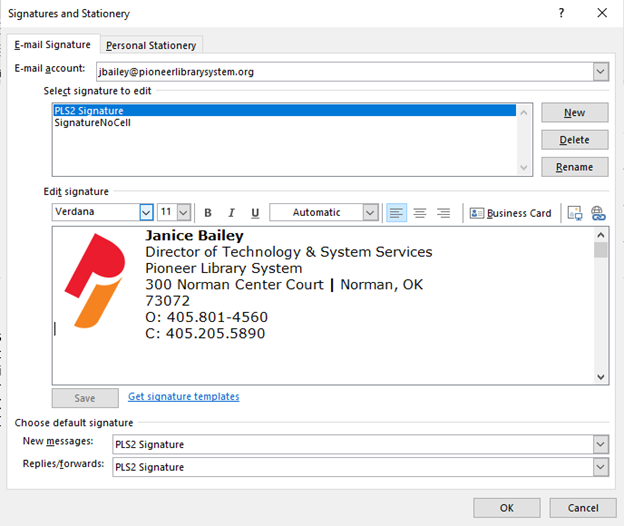
Task: Align signature text right
Action: tap(443, 213)
